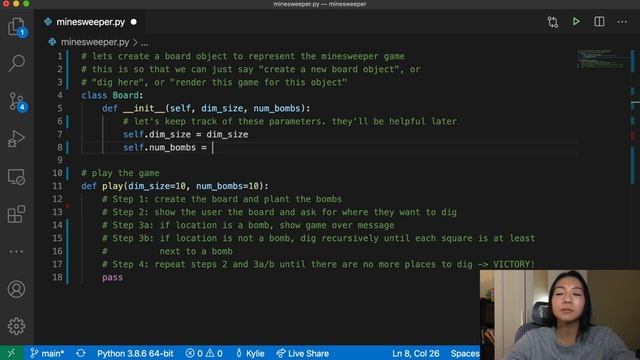The width and height of the screenshot is (640, 360).
Task: Click the Open Changes compare icon
Action: click(x=553, y=22)
